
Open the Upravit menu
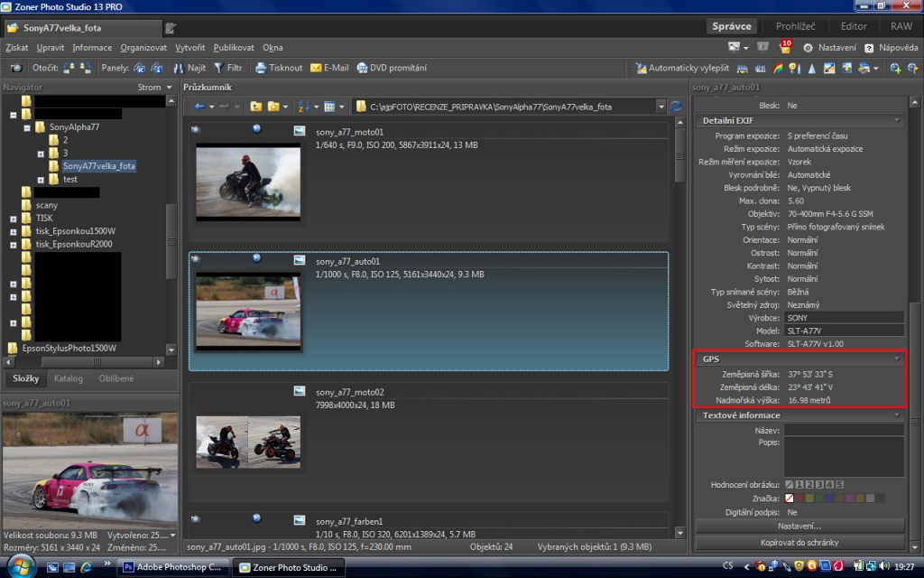[x=51, y=48]
